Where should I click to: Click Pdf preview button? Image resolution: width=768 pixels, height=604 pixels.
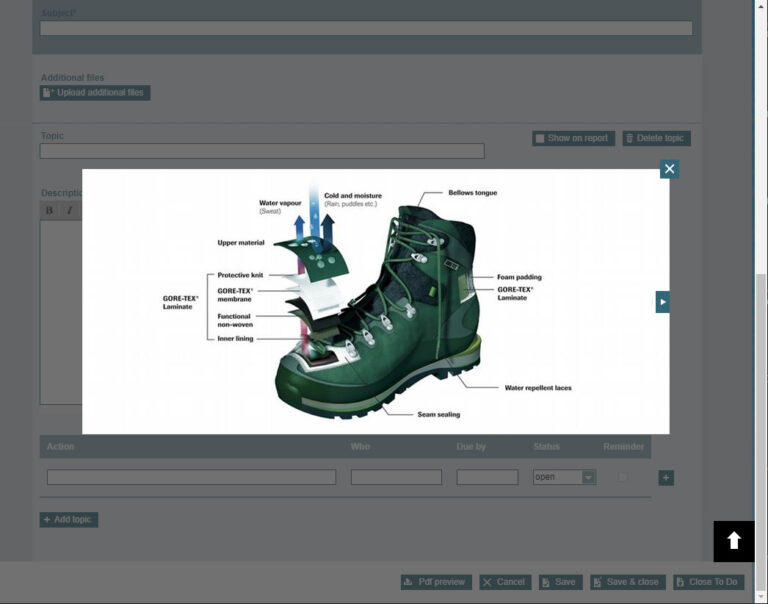coord(436,582)
